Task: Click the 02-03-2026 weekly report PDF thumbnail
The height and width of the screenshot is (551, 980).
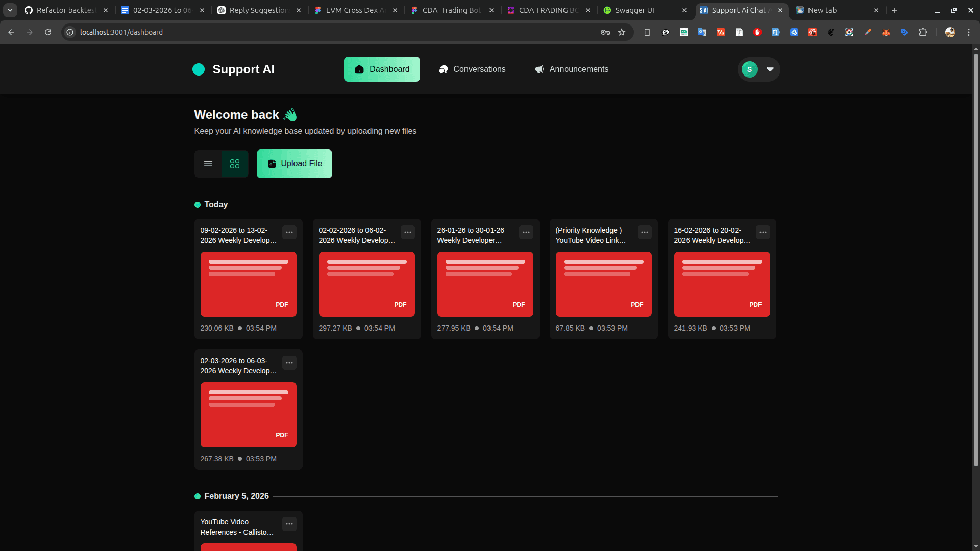Action: pyautogui.click(x=248, y=414)
